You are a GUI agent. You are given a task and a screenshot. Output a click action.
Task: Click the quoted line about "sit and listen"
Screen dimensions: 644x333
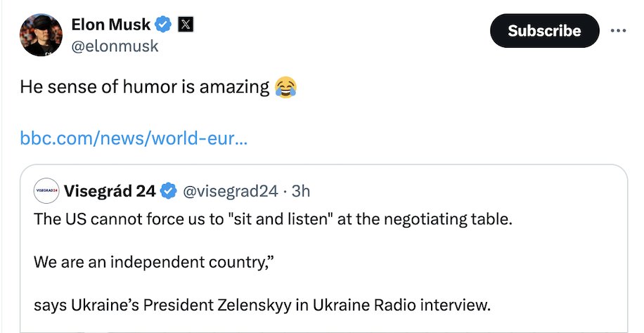[x=273, y=218]
